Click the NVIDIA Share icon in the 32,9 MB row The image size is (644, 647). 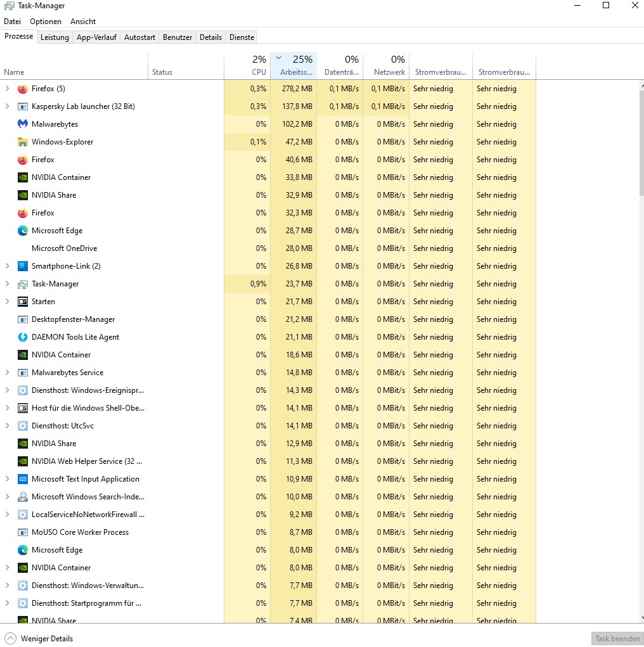23,195
